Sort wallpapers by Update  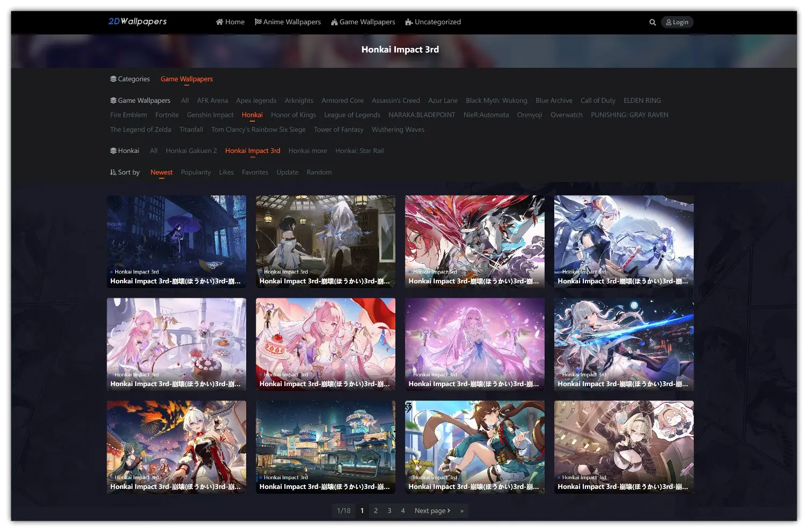coord(287,172)
